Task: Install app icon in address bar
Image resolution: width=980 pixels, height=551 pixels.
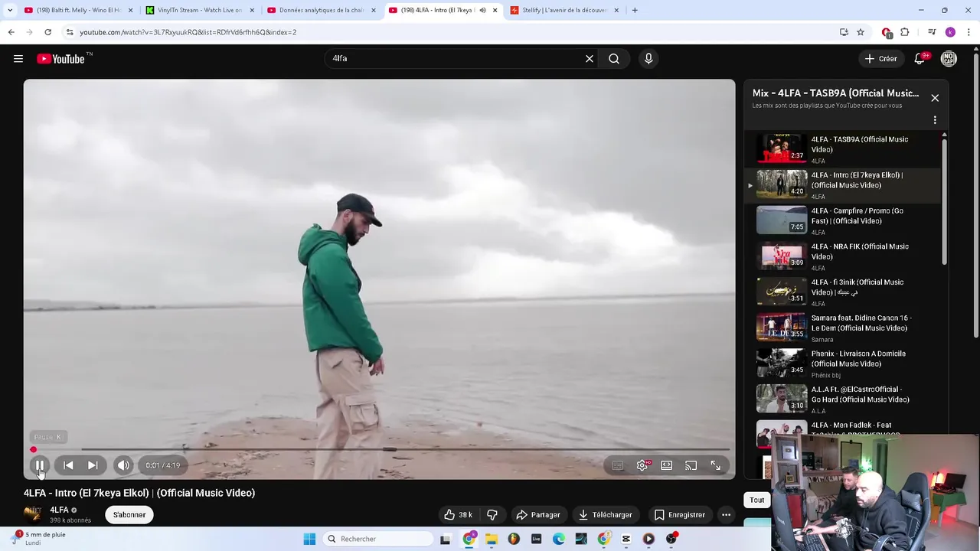Action: [844, 32]
